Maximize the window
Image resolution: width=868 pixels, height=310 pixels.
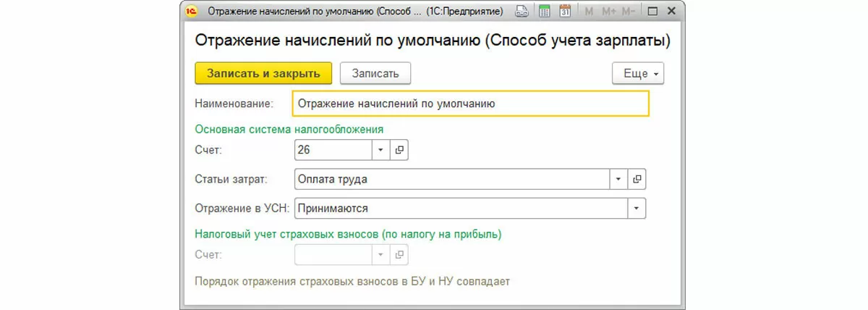pos(652,12)
